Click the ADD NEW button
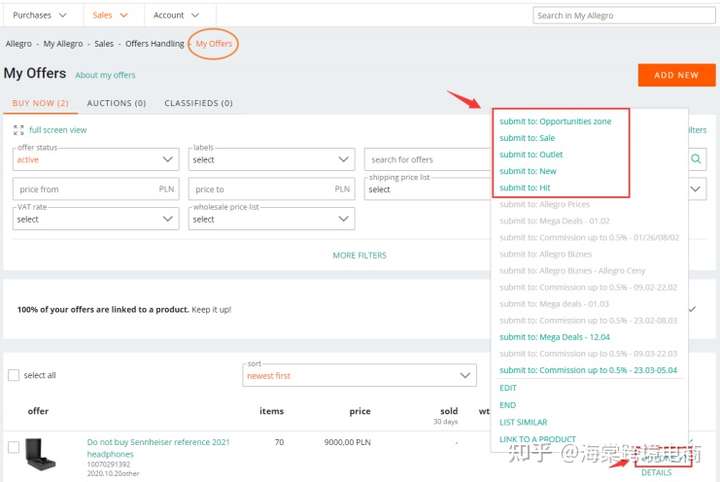Screen dimensions: 720x482 point(676,75)
